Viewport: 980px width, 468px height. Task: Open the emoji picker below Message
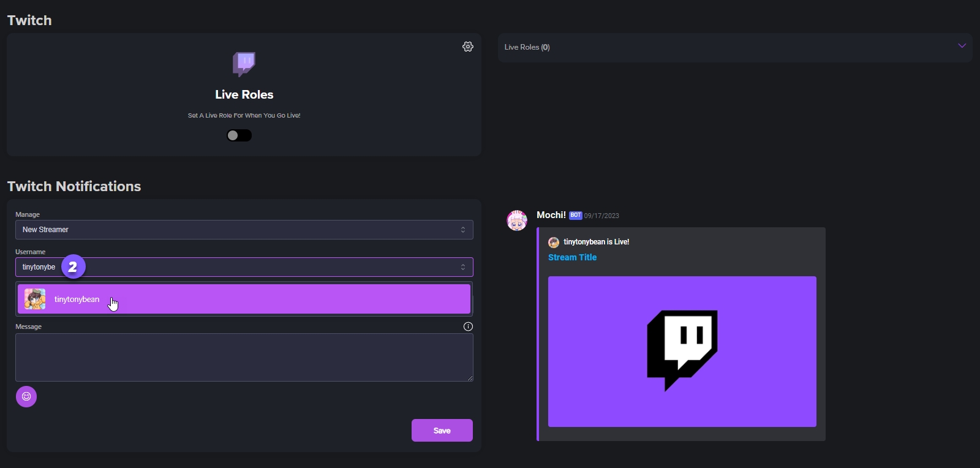[26, 396]
